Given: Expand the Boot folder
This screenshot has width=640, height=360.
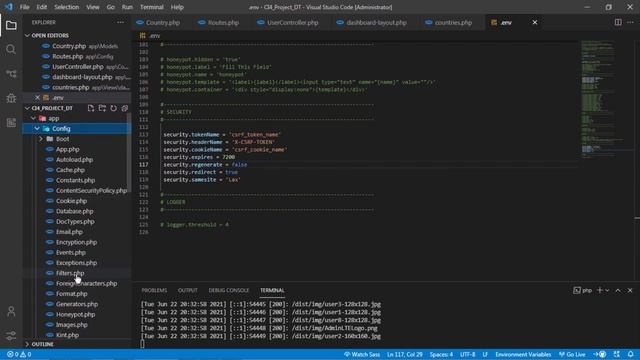Looking at the screenshot, I should pos(41,139).
